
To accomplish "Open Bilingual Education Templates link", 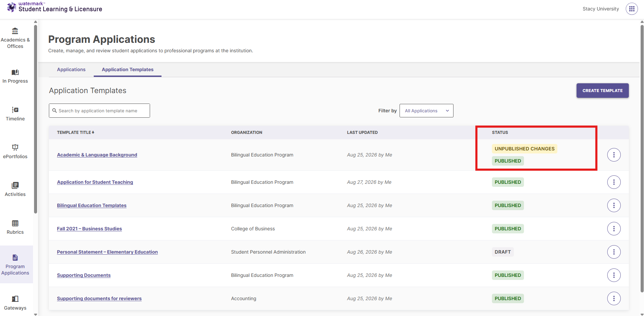I will coord(92,205).
